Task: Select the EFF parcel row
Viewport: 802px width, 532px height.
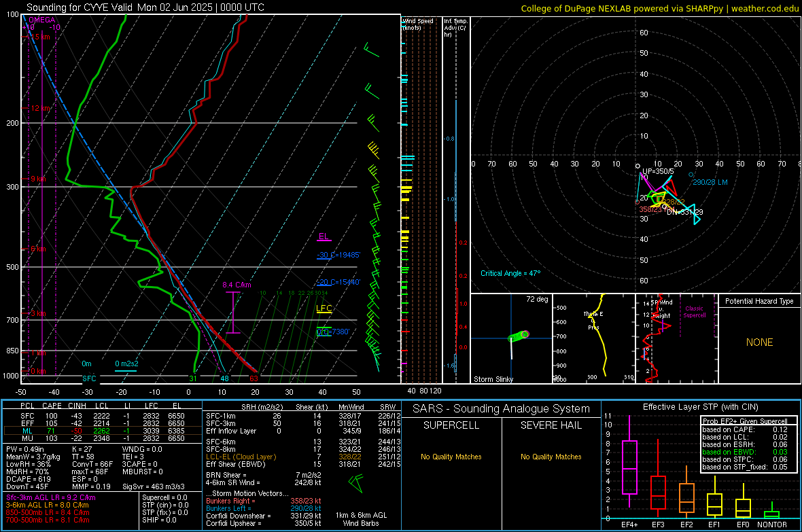Action: click(x=101, y=423)
